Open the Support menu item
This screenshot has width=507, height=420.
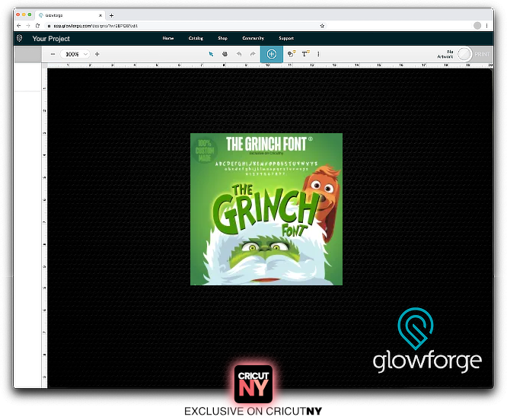(x=286, y=38)
